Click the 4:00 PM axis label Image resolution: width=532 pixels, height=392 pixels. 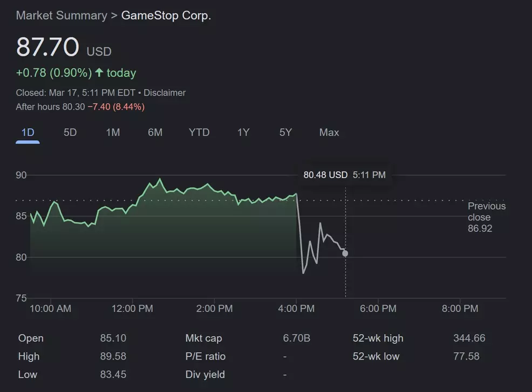(296, 308)
